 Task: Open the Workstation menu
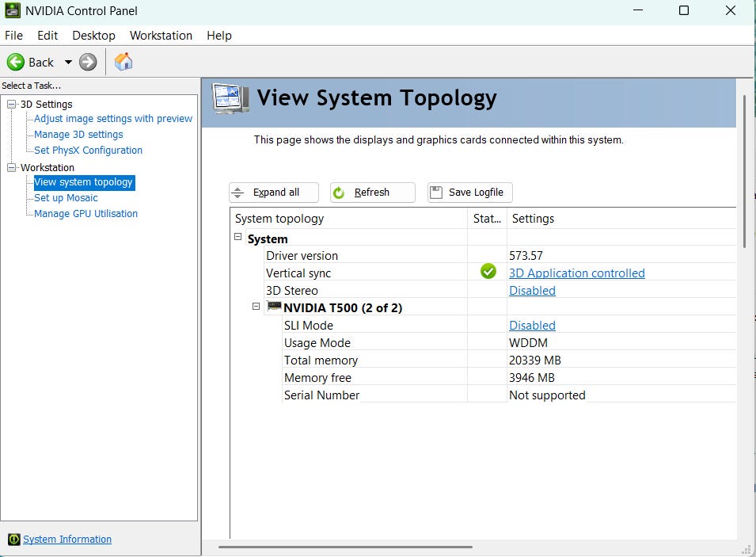point(161,36)
